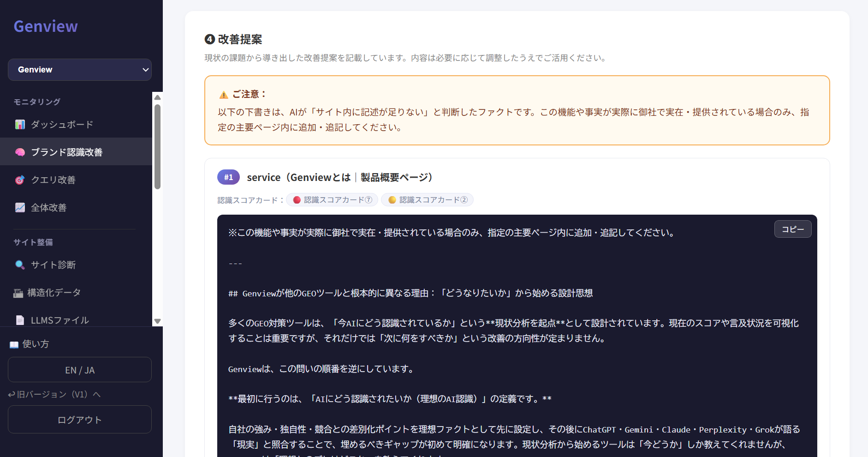Click the Genview logo in the sidebar
868x457 pixels.
click(46, 26)
